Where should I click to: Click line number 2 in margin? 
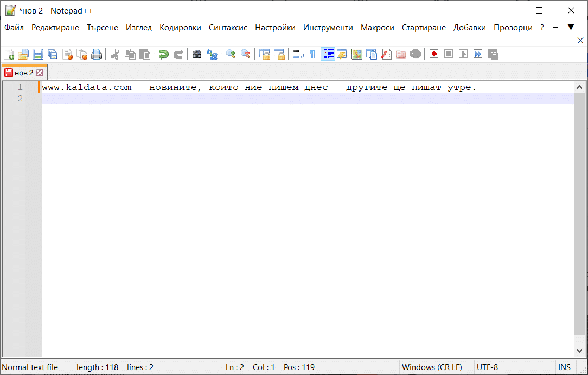(x=20, y=99)
